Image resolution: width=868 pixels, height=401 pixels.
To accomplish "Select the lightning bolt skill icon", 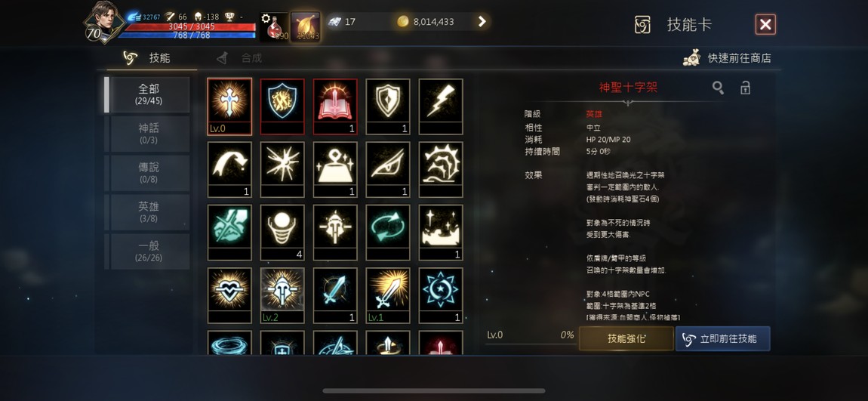I will click(441, 106).
